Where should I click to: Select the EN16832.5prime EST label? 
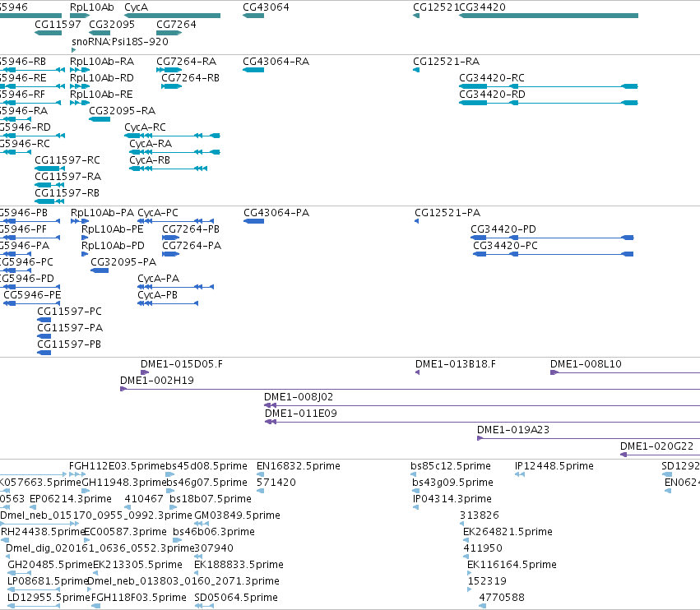click(x=299, y=466)
